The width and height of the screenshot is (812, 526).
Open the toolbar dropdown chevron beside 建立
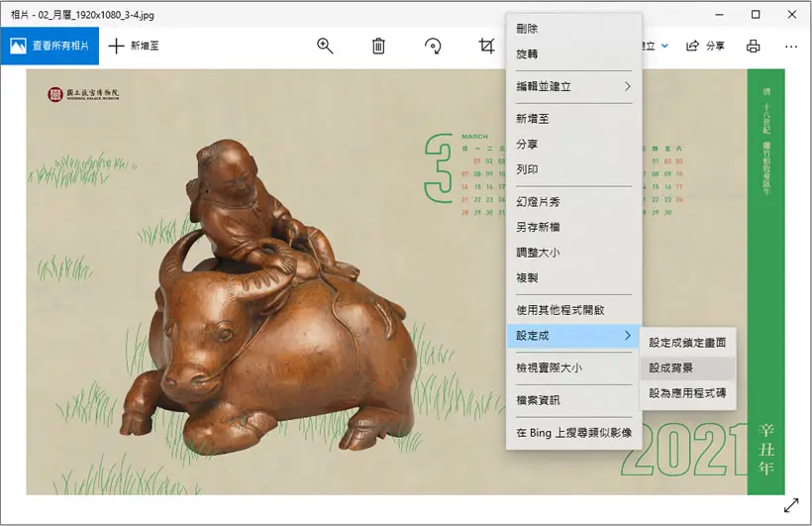click(x=664, y=46)
